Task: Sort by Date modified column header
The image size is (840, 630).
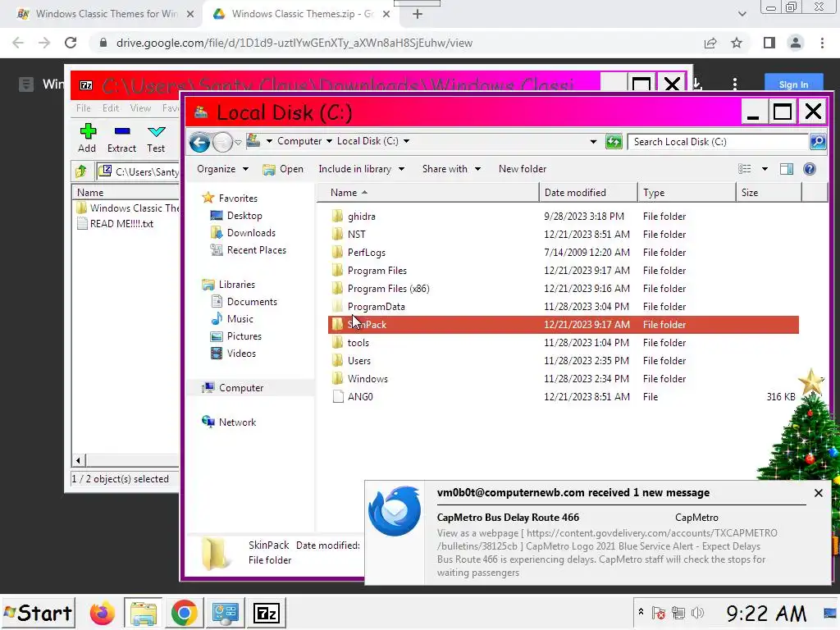Action: pos(587,193)
